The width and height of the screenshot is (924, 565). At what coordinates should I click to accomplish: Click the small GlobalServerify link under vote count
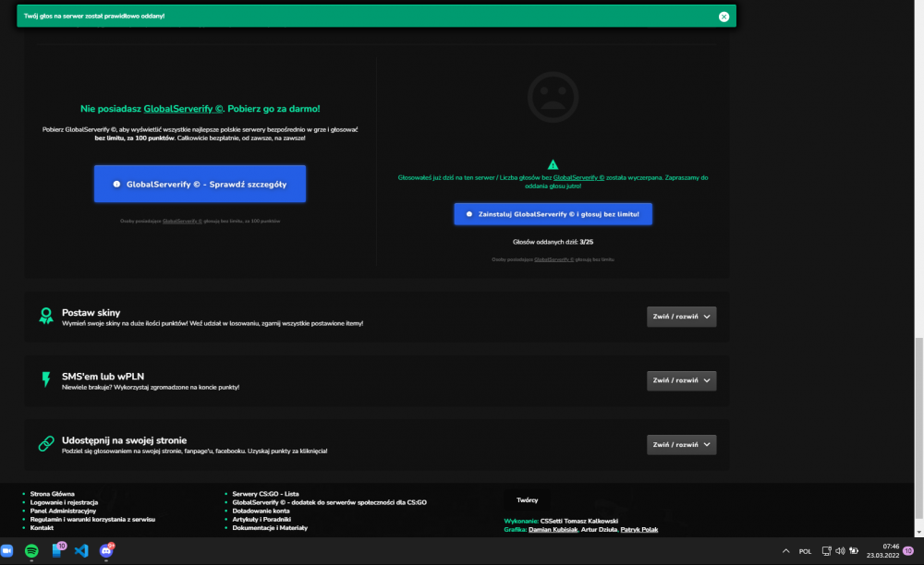coord(553,259)
